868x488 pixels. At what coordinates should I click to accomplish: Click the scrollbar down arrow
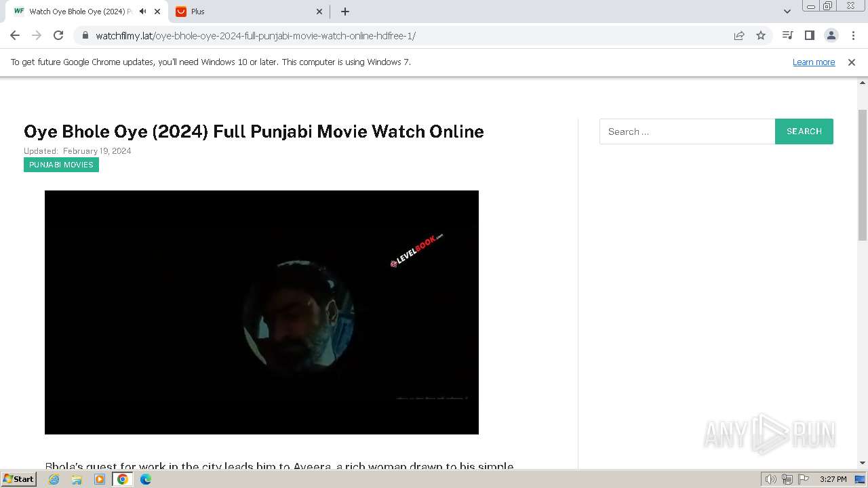863,463
